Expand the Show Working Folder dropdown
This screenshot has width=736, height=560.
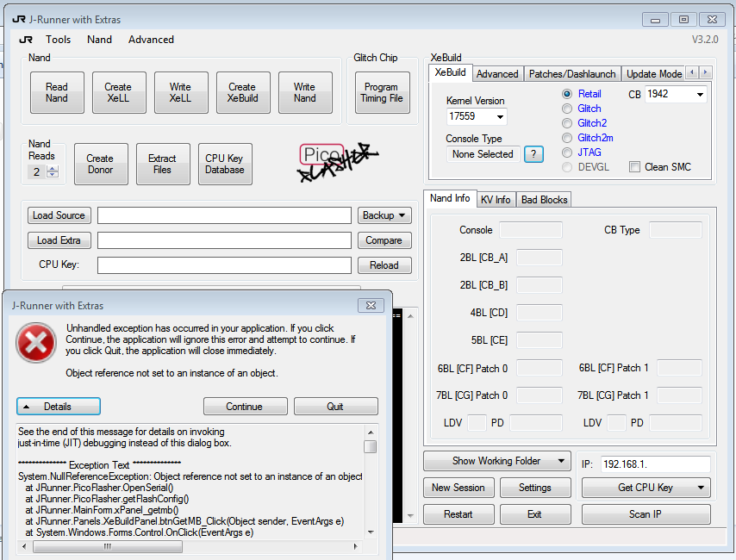click(561, 461)
